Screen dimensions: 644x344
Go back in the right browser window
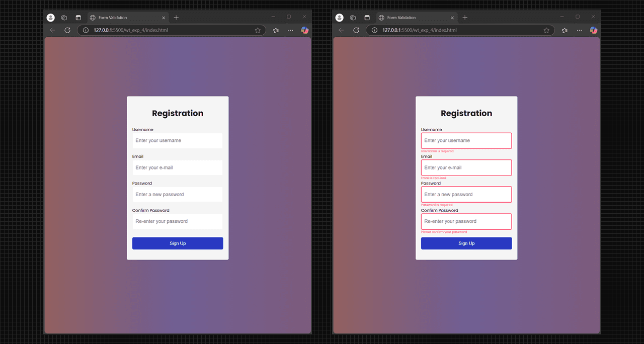pos(341,30)
